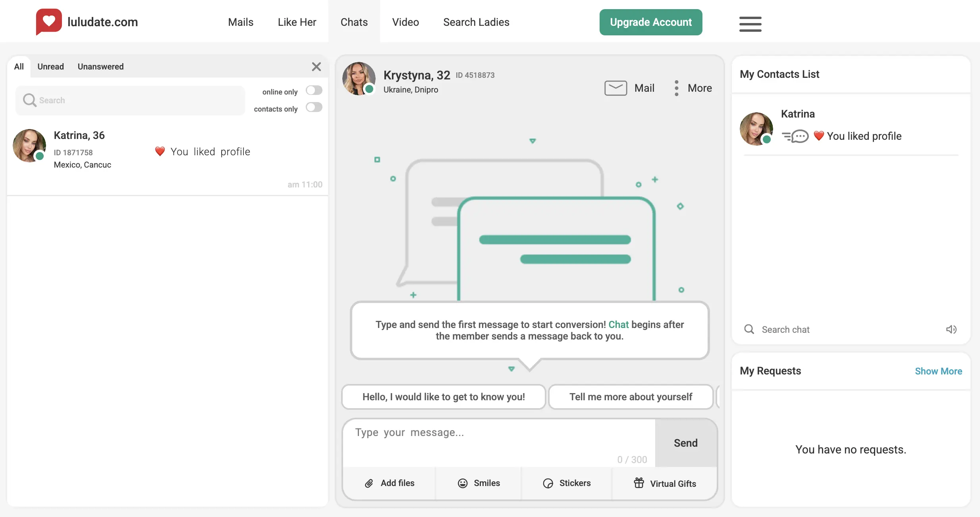
Task: Close the chat list panel with X
Action: click(x=316, y=67)
